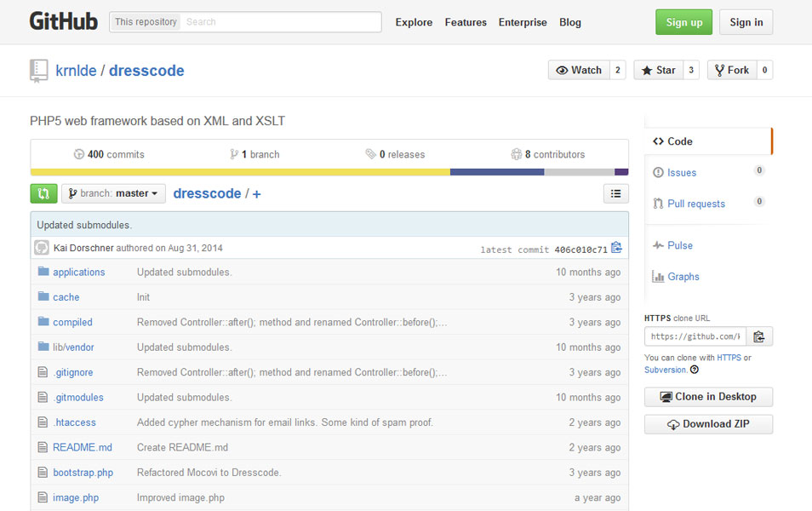Toggle the file list view icon button
Screen dimensions: 812x511
[615, 194]
